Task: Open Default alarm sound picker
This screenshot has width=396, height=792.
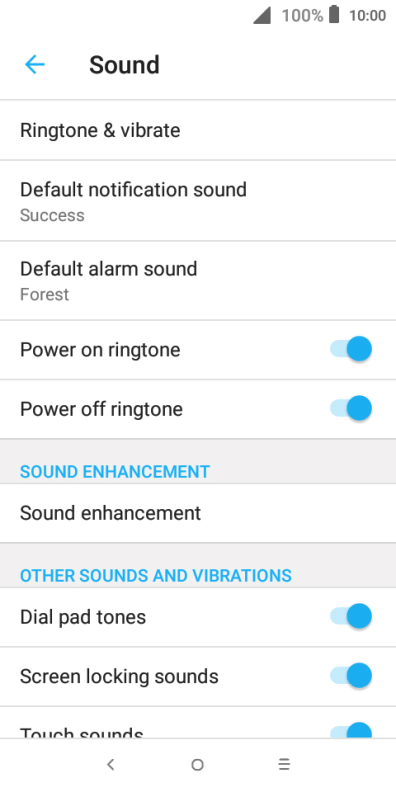Action: [x=198, y=280]
